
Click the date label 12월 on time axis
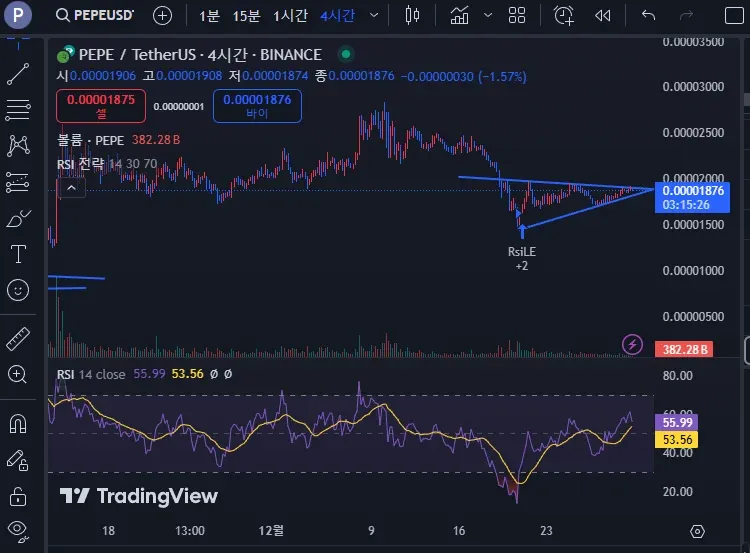click(x=271, y=531)
